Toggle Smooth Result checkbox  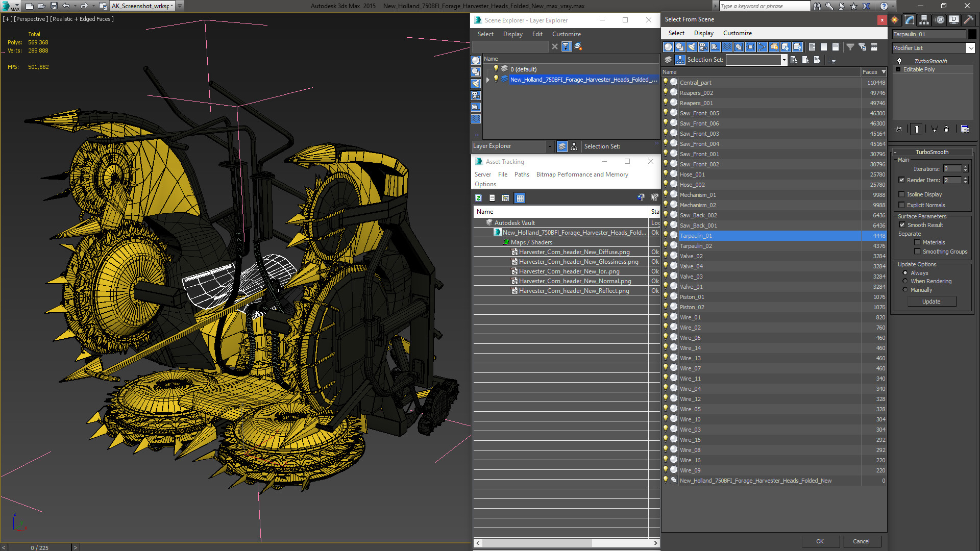click(x=902, y=225)
